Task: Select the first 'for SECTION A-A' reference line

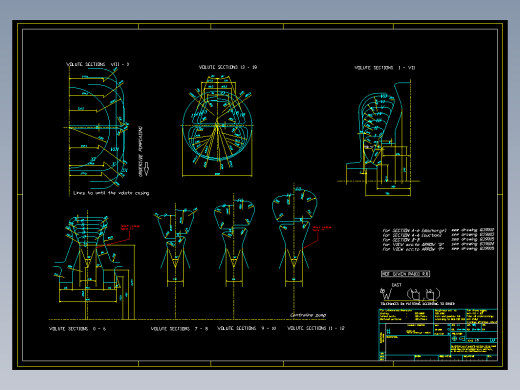Action: point(438,230)
